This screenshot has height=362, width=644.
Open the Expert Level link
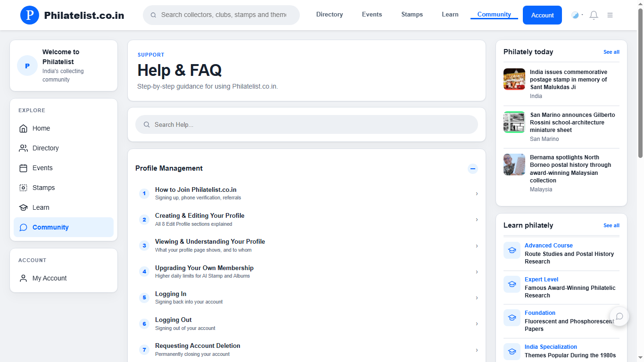(x=541, y=280)
